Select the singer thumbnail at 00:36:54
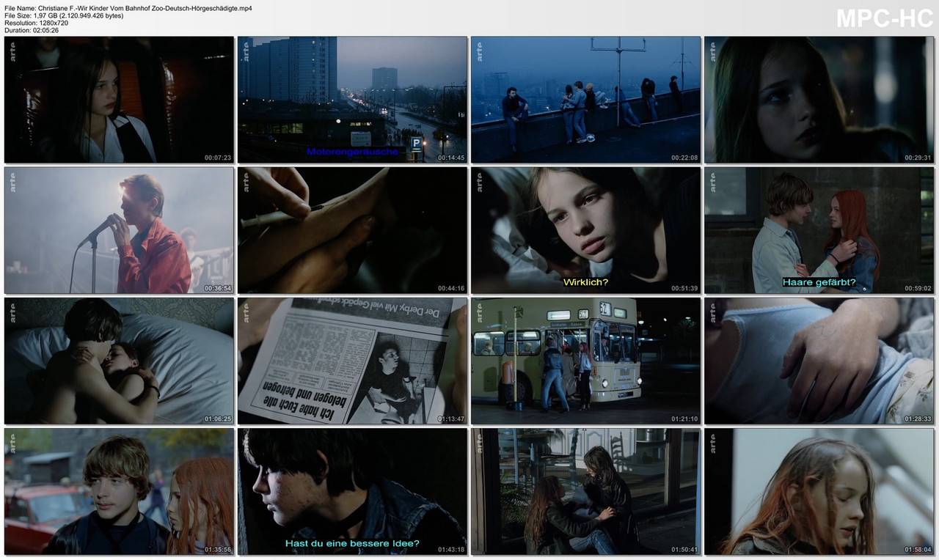The height and width of the screenshot is (560, 939). click(x=119, y=230)
